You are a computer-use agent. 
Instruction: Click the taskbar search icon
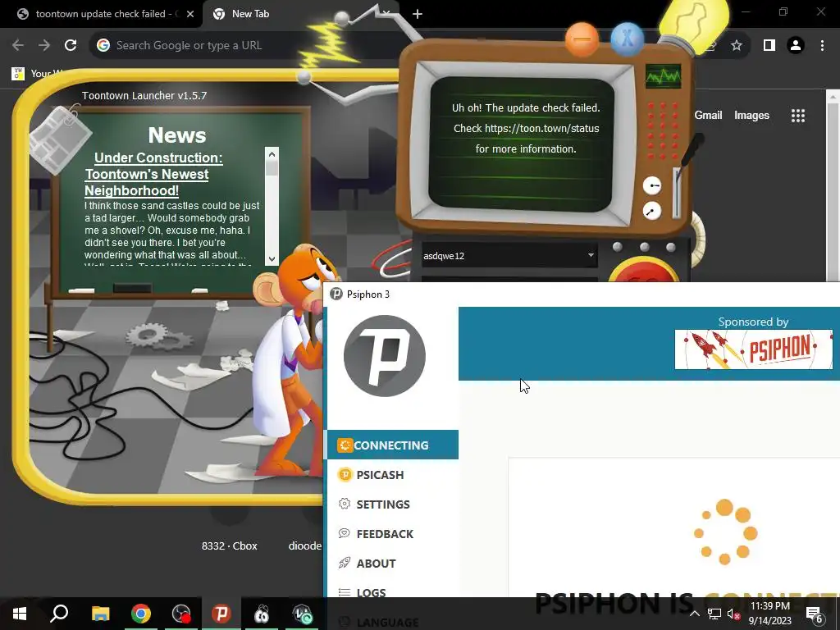[59, 614]
